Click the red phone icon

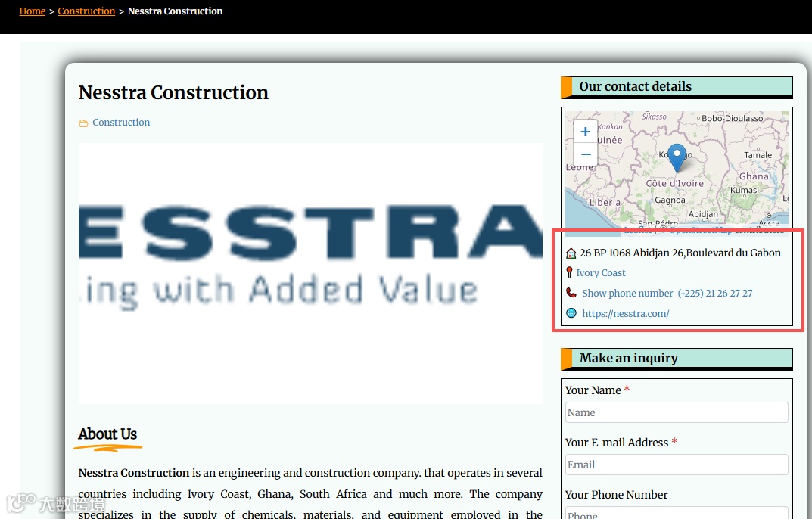571,294
